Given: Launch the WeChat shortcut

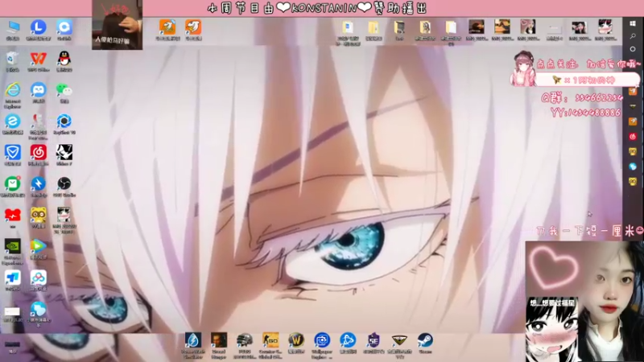Looking at the screenshot, I should [x=64, y=90].
